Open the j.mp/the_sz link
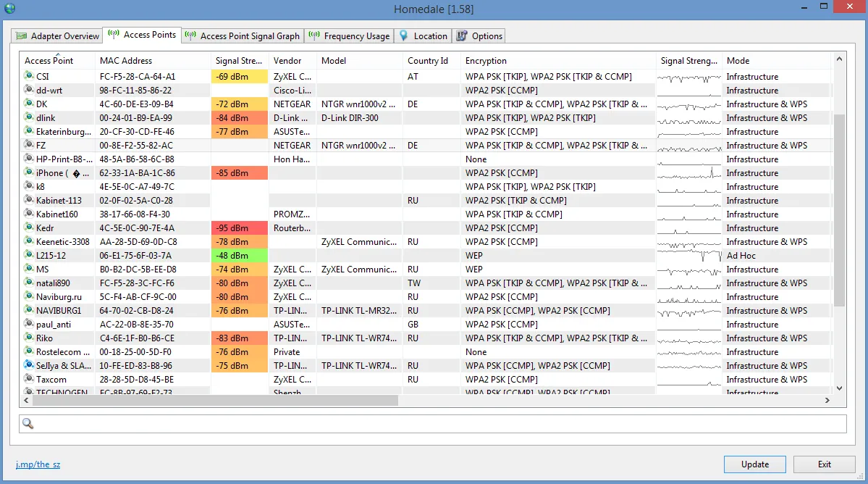This screenshot has height=484, width=868. pos(38,464)
